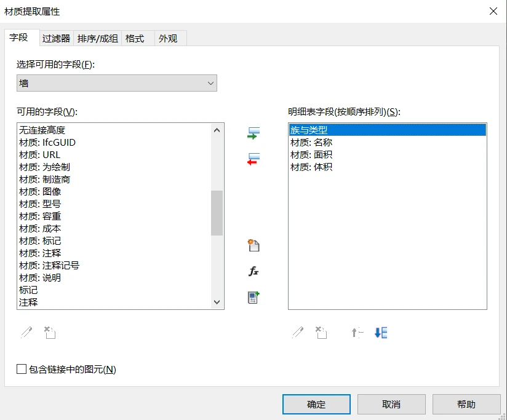Open the 墙 category dropdown
The height and width of the screenshot is (420, 507).
point(117,83)
